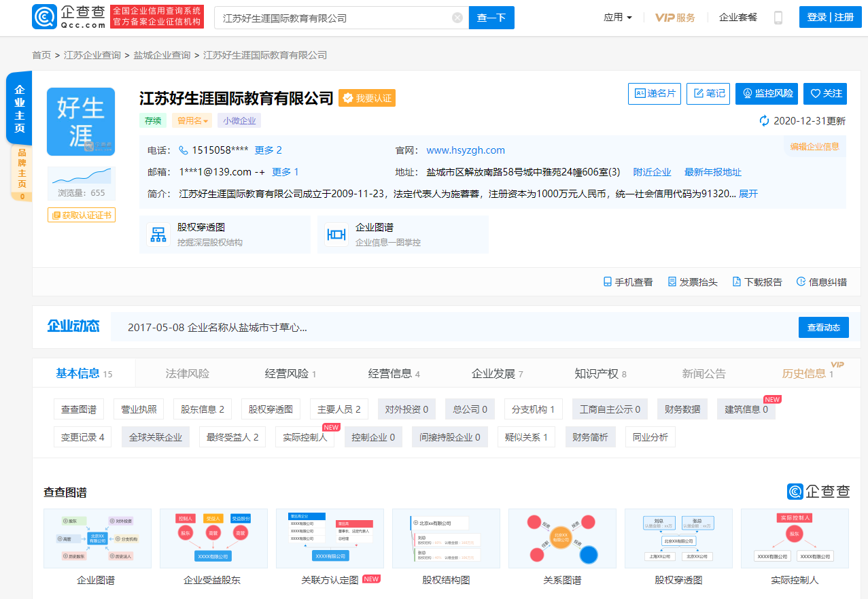Jump to 实际控制人 section button

[x=305, y=437]
